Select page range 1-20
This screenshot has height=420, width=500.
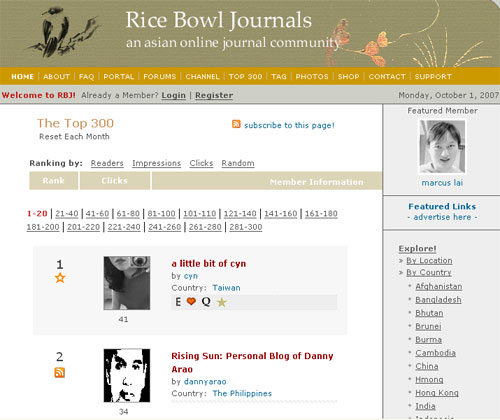(37, 214)
